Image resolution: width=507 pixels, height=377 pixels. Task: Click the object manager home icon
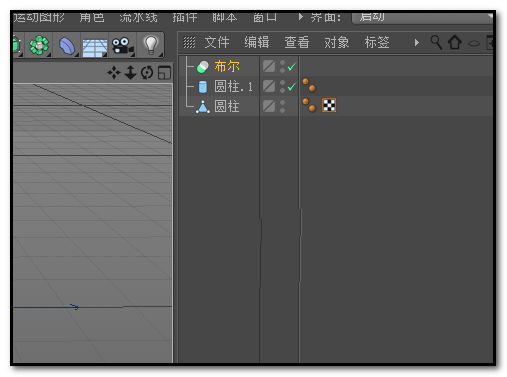(455, 42)
